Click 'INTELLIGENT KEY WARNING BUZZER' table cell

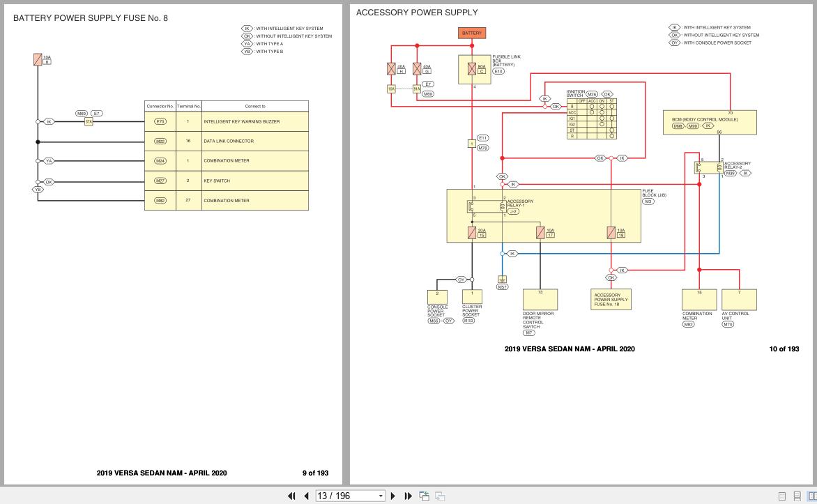[x=255, y=121]
